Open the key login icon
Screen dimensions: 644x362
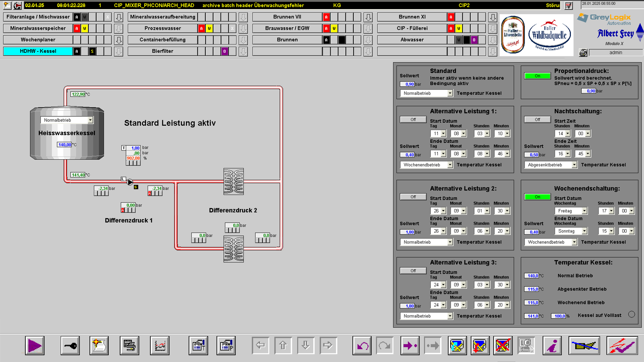pos(70,346)
